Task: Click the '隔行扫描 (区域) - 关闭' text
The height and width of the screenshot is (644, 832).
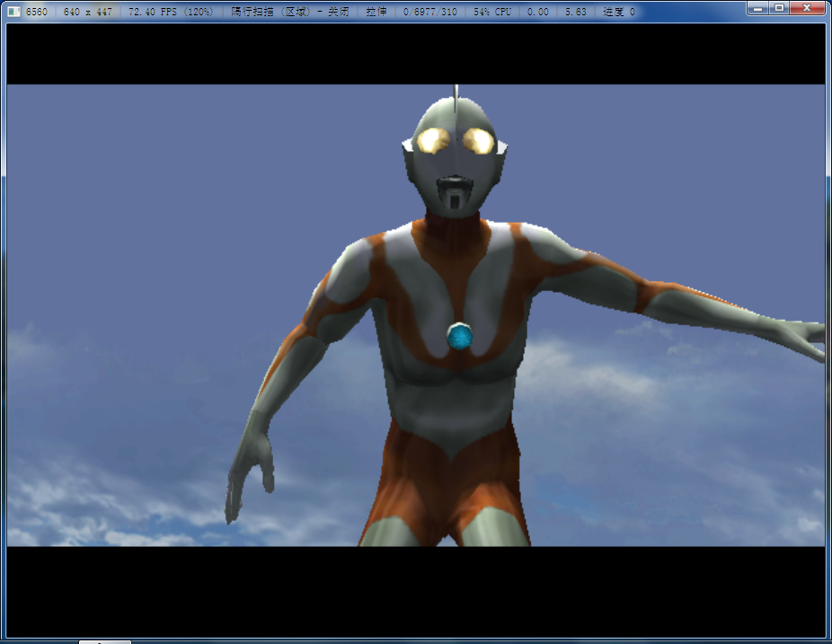Action: (290, 12)
